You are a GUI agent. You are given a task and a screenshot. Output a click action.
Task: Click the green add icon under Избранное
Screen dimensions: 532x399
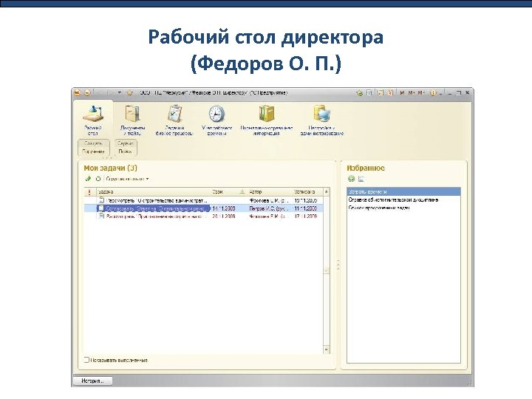pos(352,179)
